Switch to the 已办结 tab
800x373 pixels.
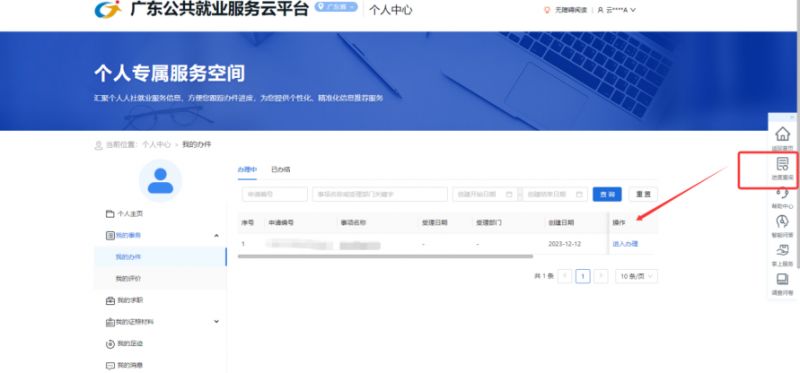(281, 169)
